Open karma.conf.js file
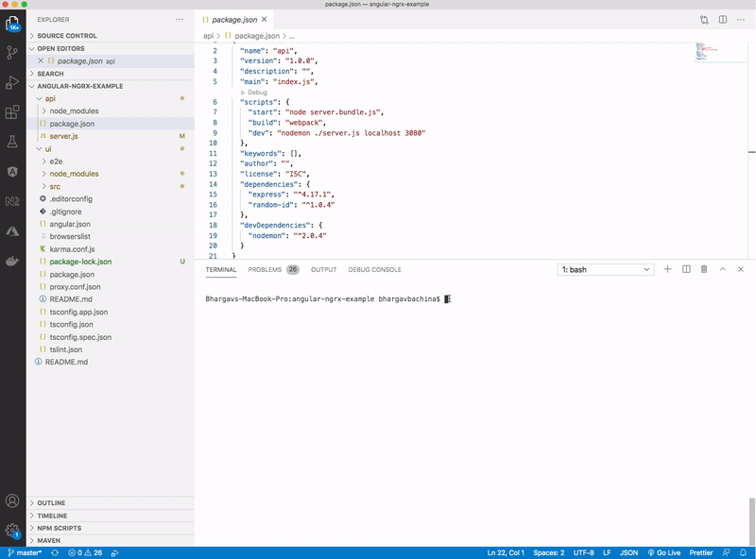756x559 pixels. (x=111, y=249)
